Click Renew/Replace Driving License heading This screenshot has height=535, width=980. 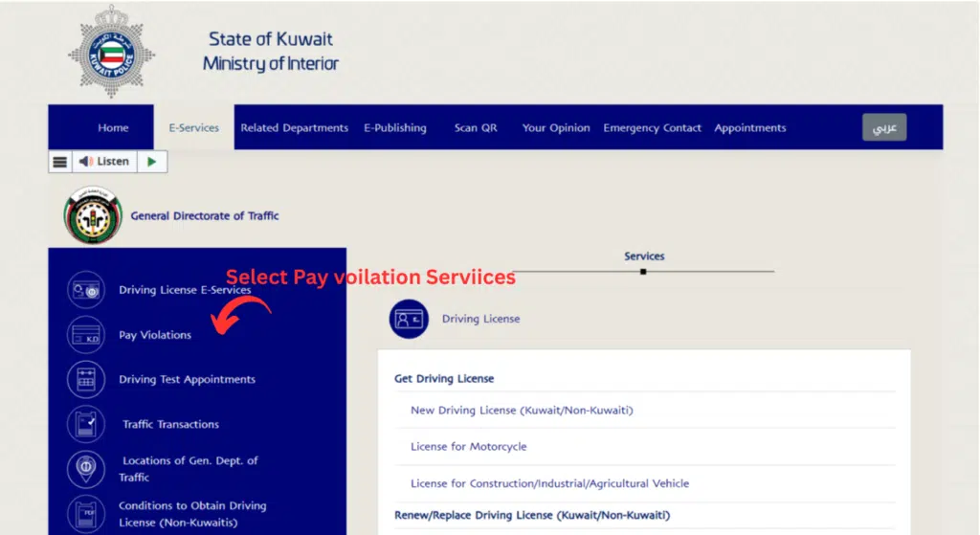[x=532, y=516]
